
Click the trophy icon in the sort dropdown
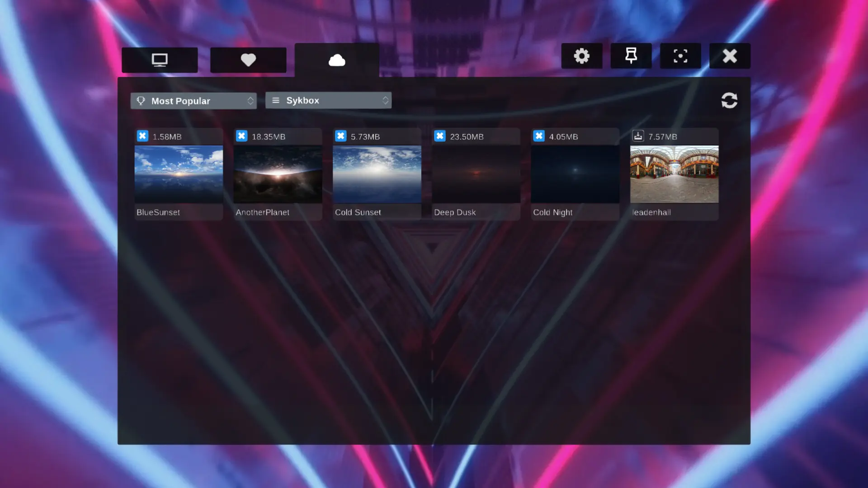140,100
